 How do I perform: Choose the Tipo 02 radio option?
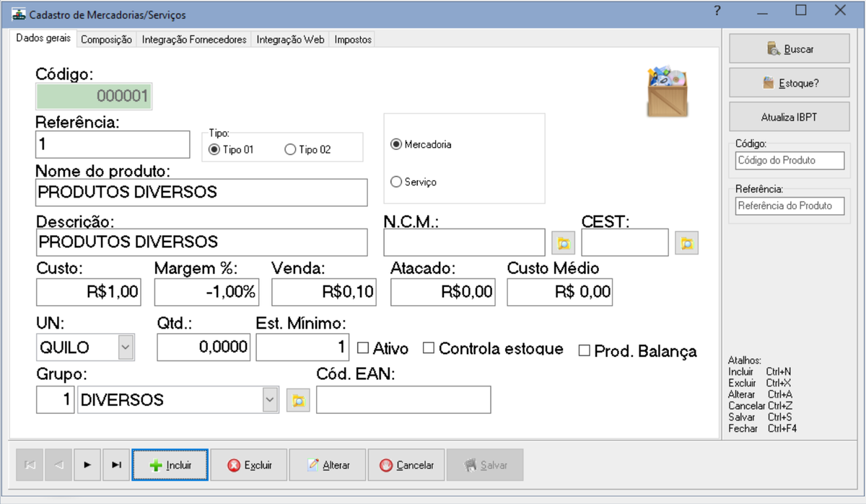(290, 150)
